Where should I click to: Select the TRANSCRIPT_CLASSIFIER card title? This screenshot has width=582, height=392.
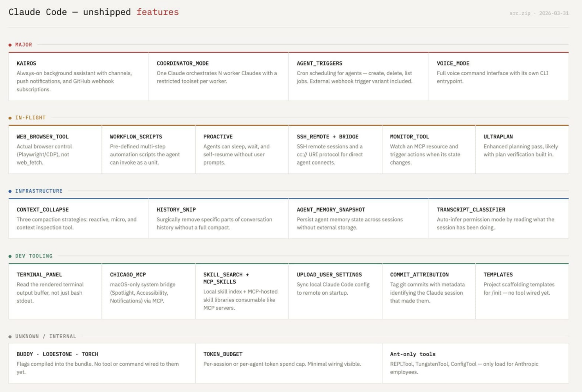coord(471,209)
